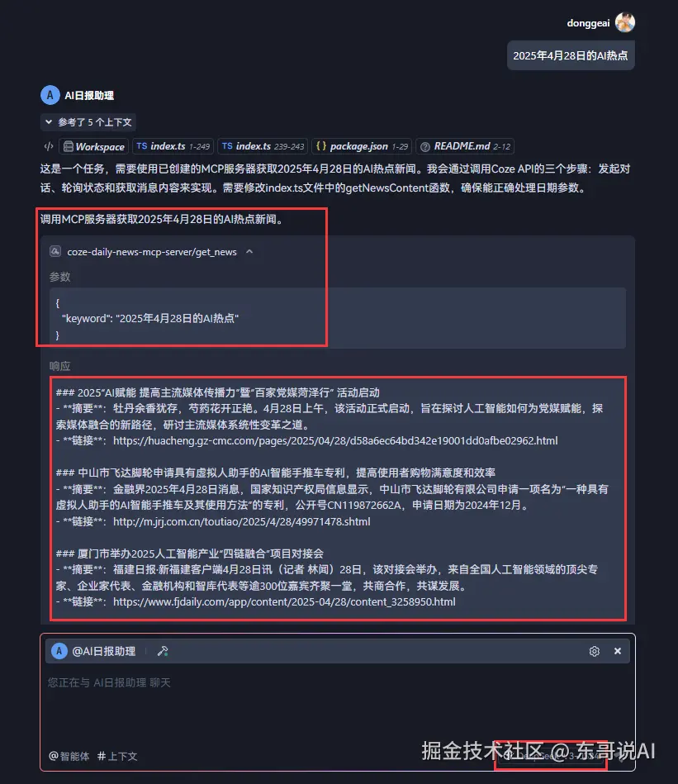Collapse the get_news tool call details
The image size is (678, 784).
249,251
